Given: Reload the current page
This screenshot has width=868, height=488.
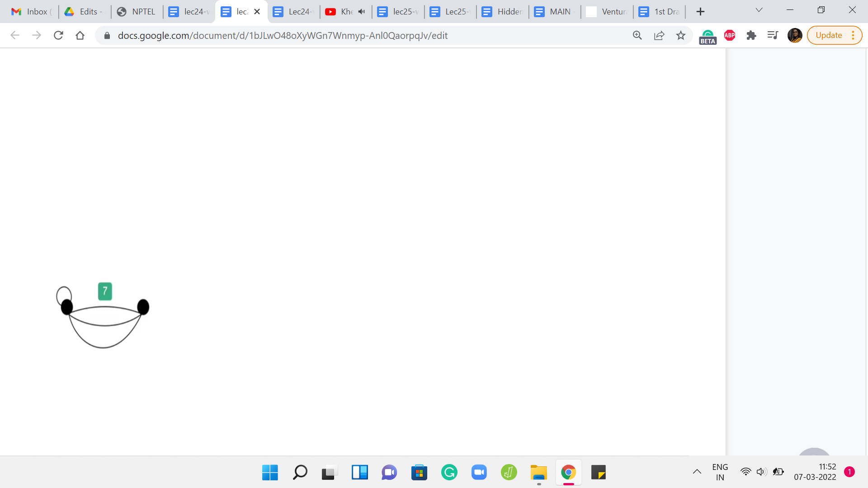Looking at the screenshot, I should 58,35.
